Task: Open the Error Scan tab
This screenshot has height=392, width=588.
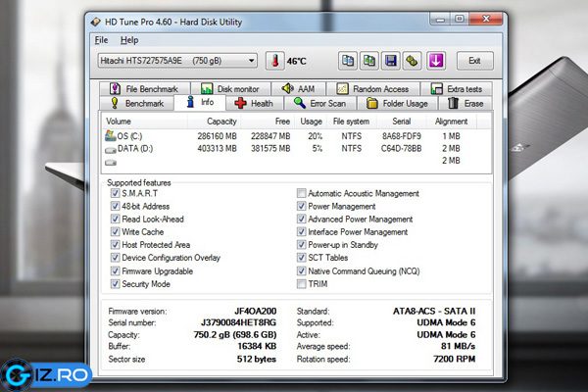Action: (x=319, y=103)
